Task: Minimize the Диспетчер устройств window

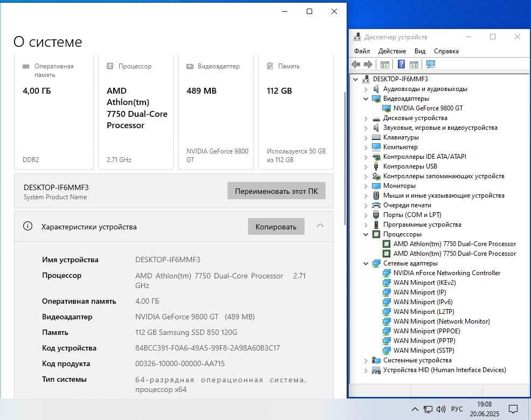Action: pos(468,37)
